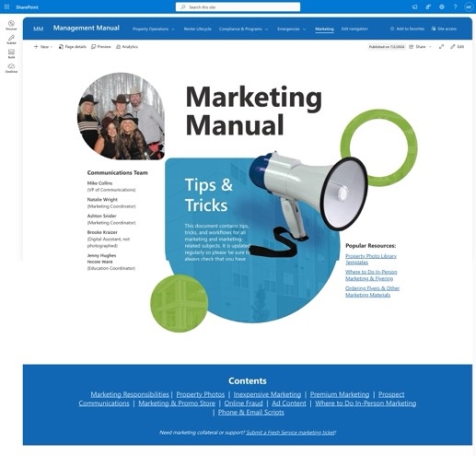The image size is (476, 456).
Task: Click Preview in the command bar
Action: (101, 47)
